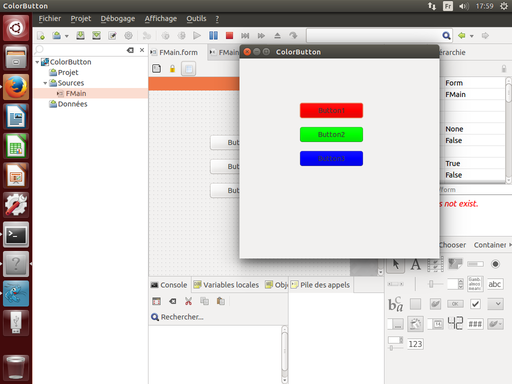Click the red Button1
Viewport: 512px width, 384px height.
pyautogui.click(x=331, y=110)
